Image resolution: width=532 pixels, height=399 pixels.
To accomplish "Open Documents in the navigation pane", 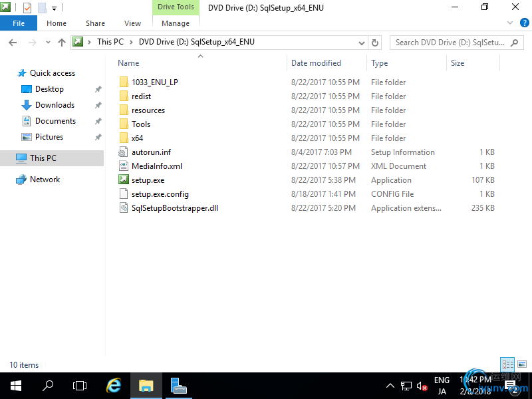I will (x=55, y=121).
